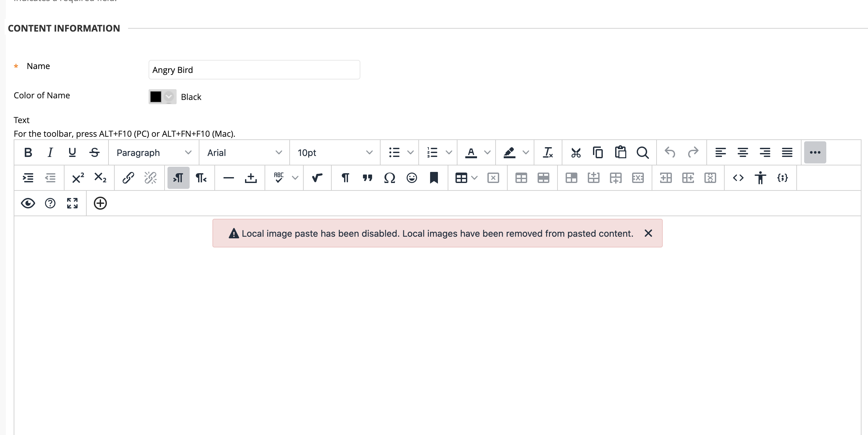
Task: Apply the text color button
Action: point(471,152)
